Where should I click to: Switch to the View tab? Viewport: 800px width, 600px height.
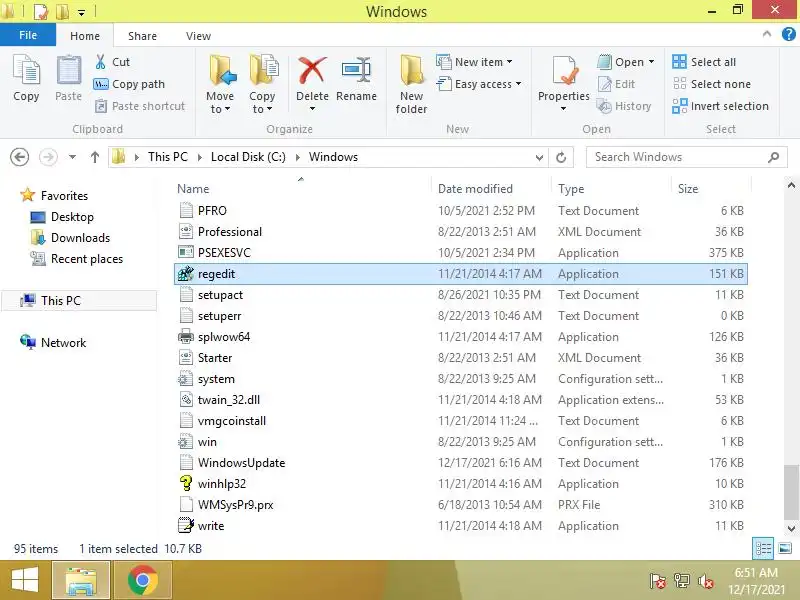(198, 36)
